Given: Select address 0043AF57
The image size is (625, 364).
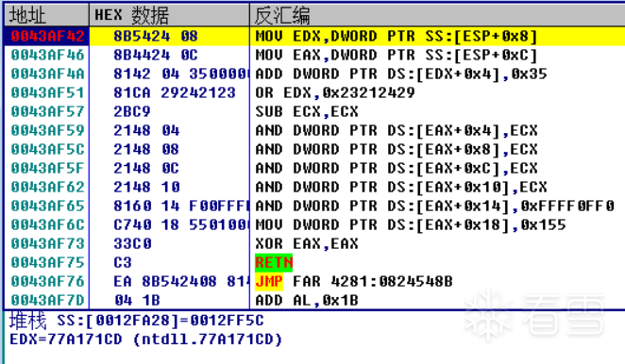Looking at the screenshot, I should coord(47,111).
